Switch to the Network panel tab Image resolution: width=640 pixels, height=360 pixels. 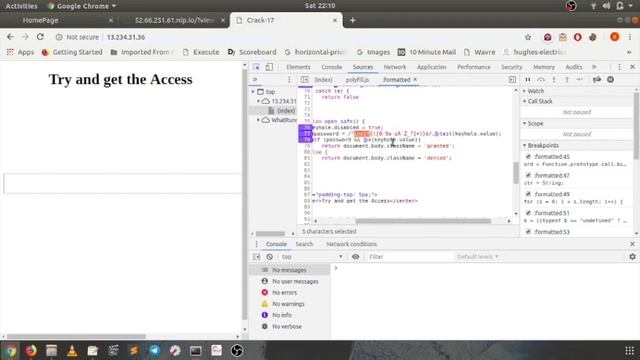point(395,67)
